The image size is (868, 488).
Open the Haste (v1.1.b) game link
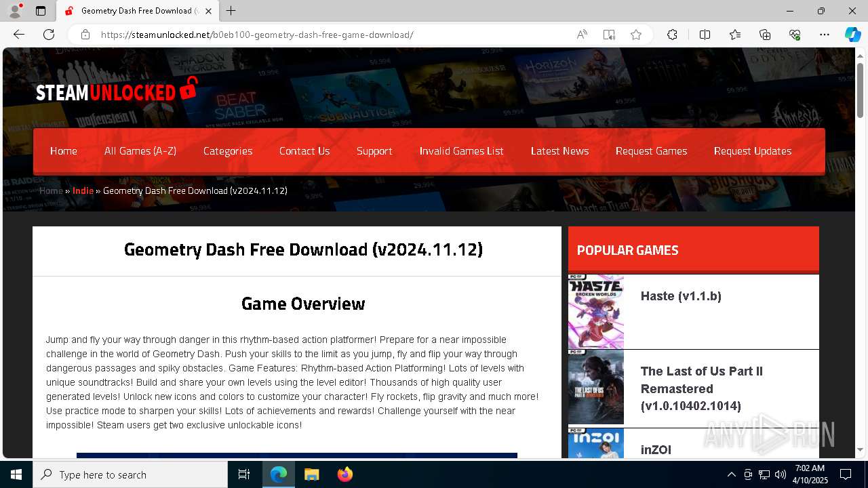point(681,296)
